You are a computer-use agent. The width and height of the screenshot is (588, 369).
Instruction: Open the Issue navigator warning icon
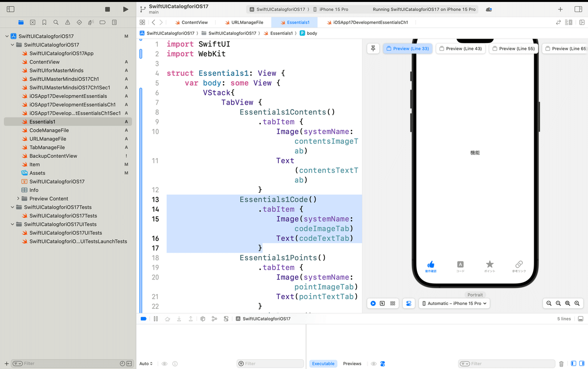pos(68,23)
